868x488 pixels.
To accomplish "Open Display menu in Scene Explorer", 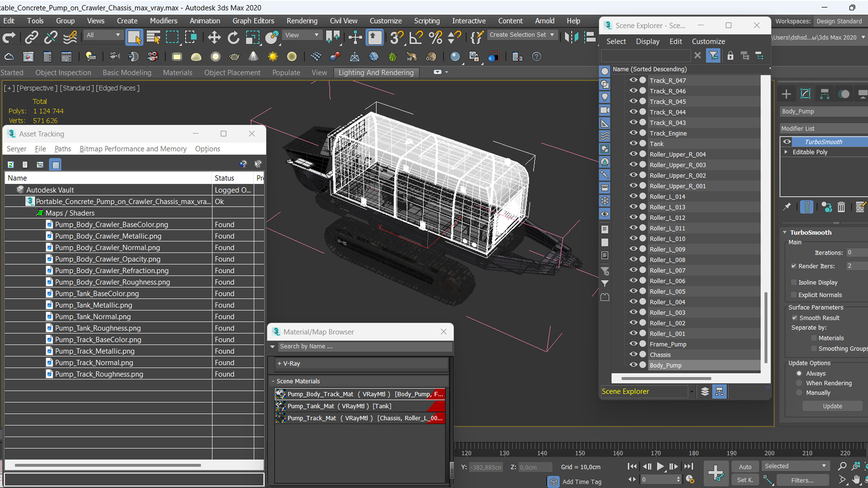I will coord(647,42).
